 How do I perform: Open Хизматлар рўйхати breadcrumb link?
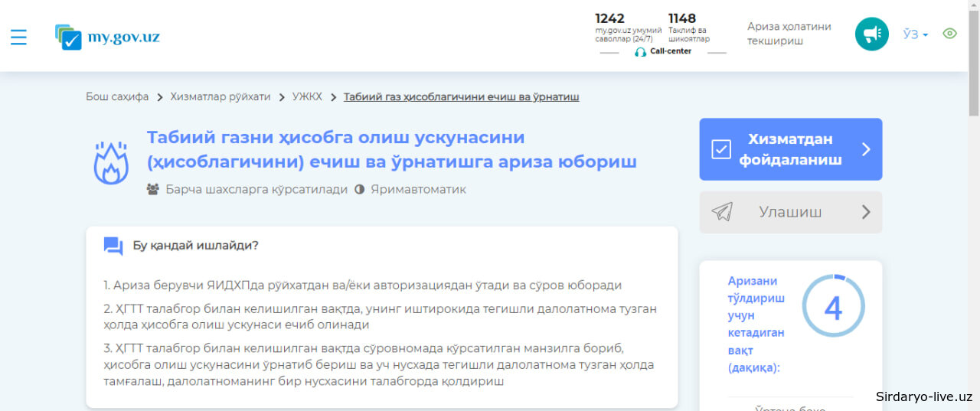click(x=220, y=97)
